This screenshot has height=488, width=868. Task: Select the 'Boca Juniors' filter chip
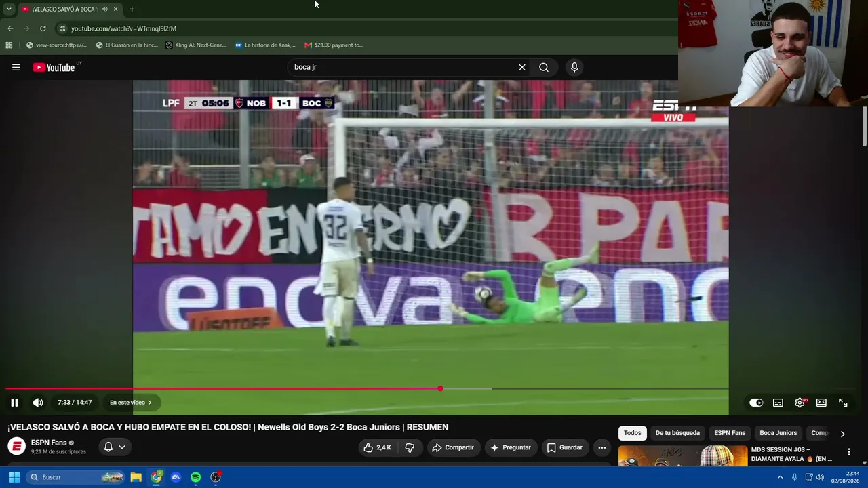click(x=778, y=433)
